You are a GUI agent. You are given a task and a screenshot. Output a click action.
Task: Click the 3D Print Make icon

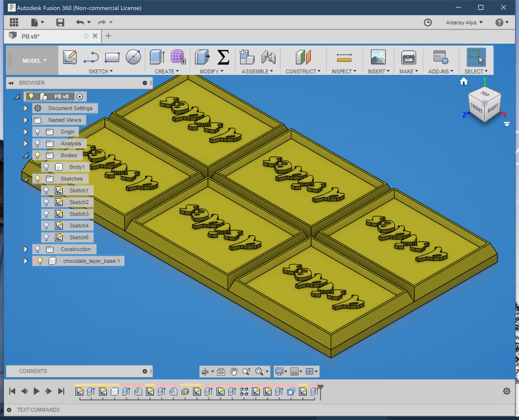[x=408, y=57]
